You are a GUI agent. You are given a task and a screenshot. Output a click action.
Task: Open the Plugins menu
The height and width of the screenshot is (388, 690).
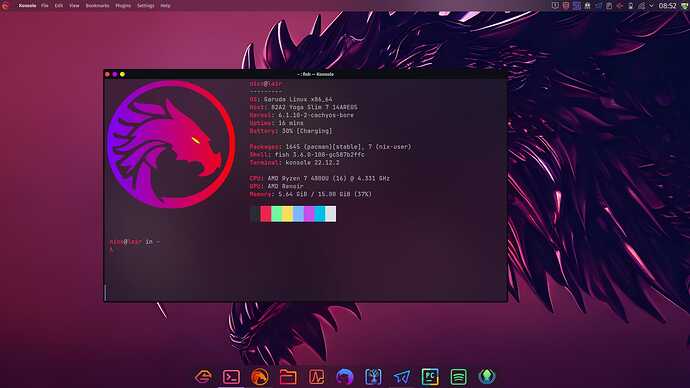tap(123, 6)
